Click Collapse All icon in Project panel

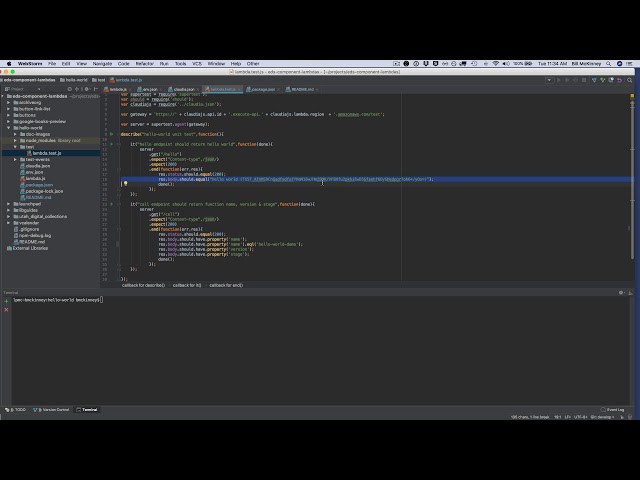[x=77, y=89]
